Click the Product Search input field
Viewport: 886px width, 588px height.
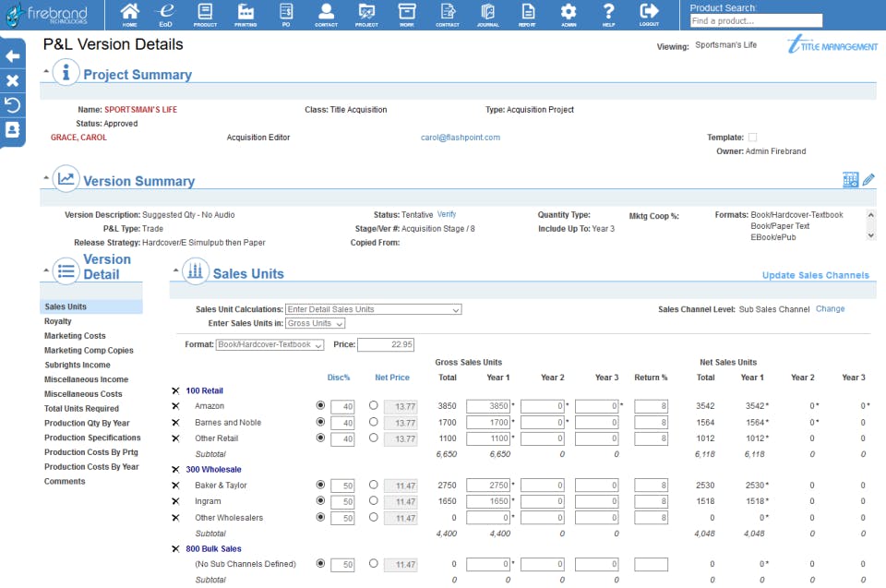(755, 20)
